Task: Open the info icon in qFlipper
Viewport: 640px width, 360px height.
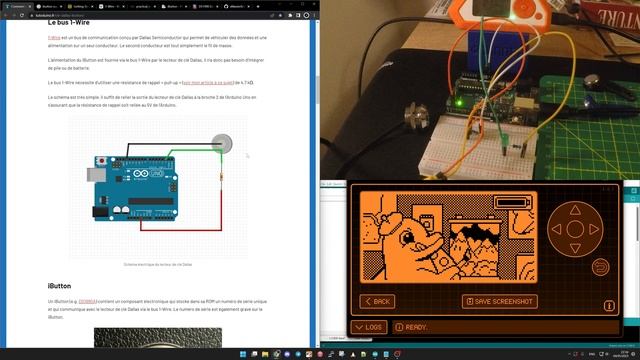Action: pyautogui.click(x=609, y=306)
